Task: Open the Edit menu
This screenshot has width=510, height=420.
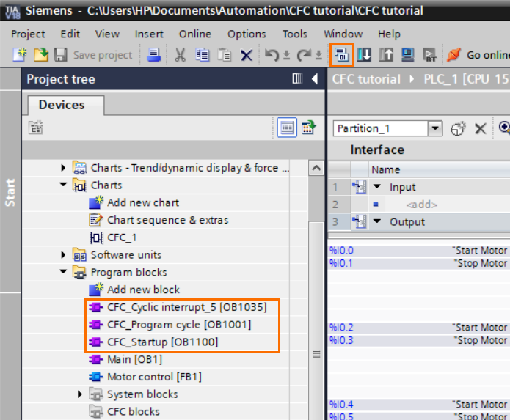Action: tap(70, 34)
